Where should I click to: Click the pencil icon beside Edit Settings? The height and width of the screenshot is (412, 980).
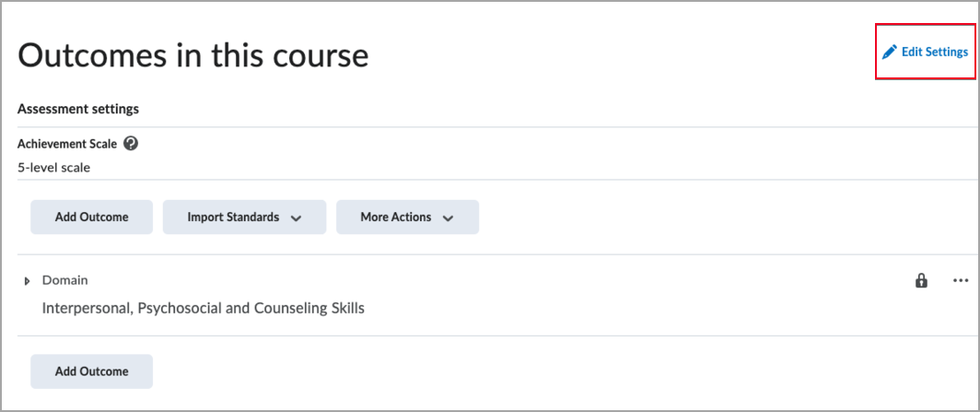[889, 52]
